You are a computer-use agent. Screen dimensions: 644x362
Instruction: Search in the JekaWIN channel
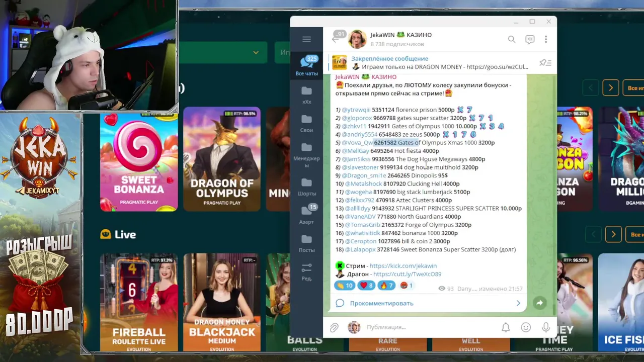511,39
